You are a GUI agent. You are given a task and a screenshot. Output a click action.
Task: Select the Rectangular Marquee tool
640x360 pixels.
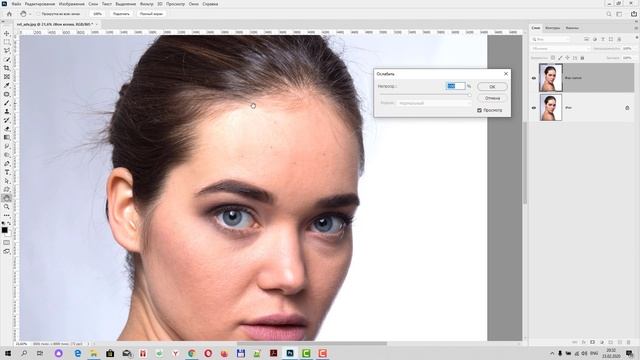(7, 42)
